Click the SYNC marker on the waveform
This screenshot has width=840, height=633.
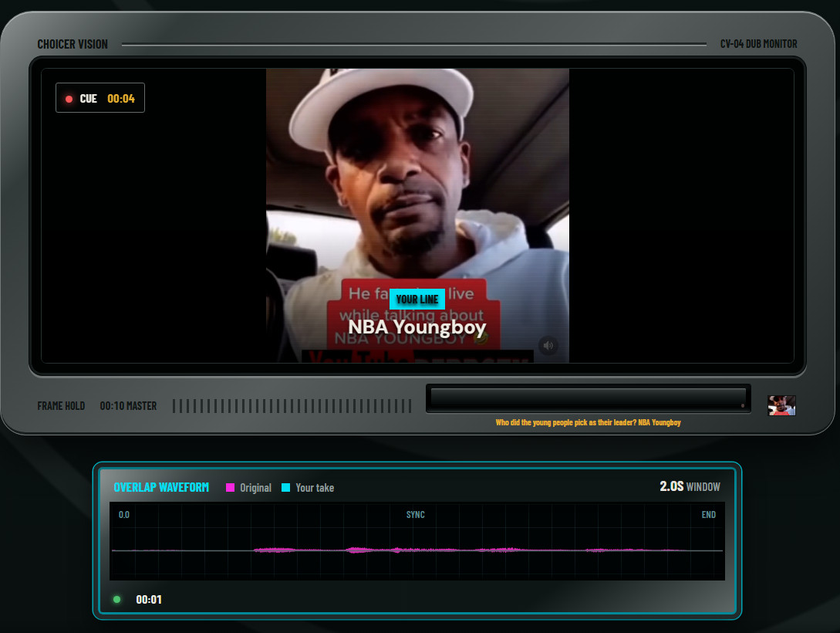point(415,515)
